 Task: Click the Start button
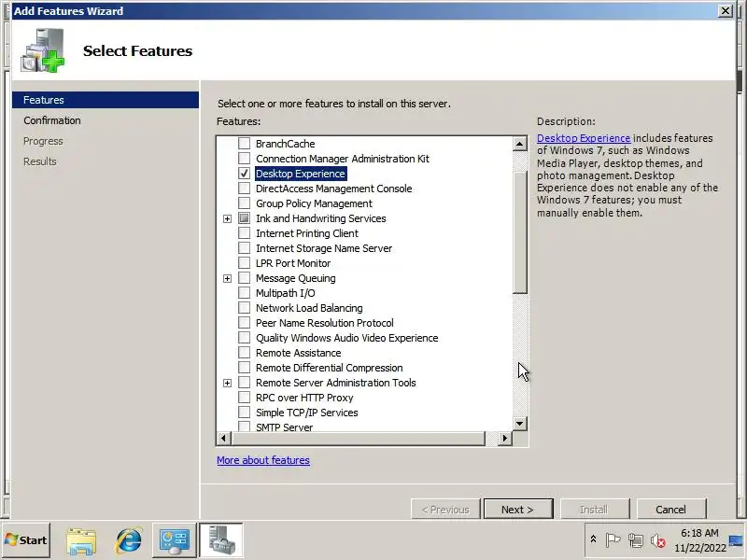click(x=26, y=540)
